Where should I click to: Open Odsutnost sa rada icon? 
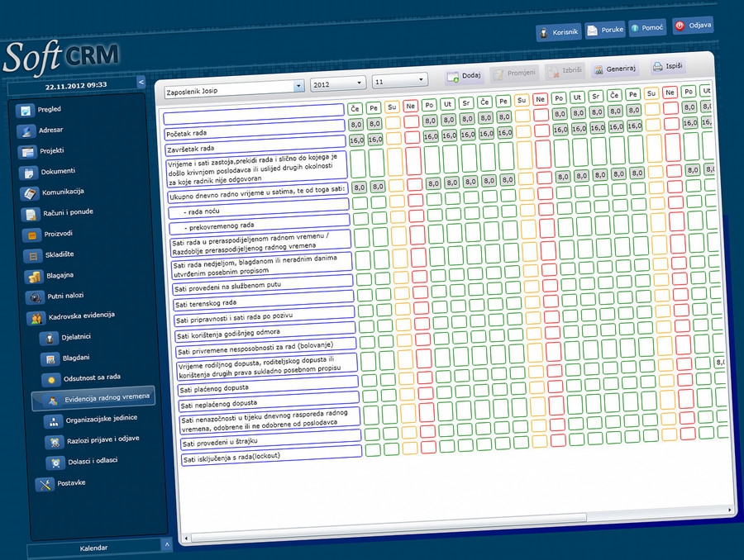coord(51,380)
